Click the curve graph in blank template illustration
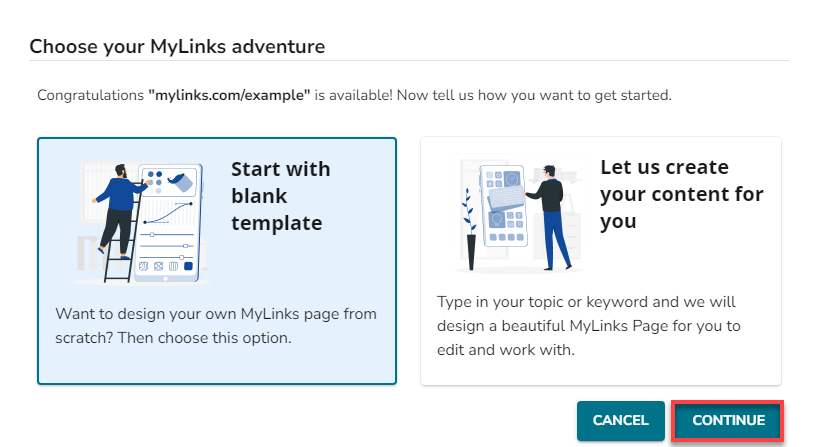The width and height of the screenshot is (816, 447). pos(166,211)
